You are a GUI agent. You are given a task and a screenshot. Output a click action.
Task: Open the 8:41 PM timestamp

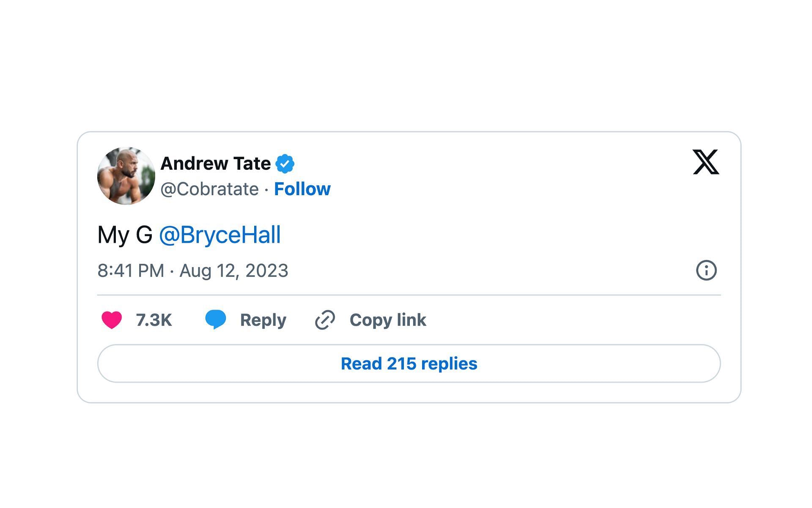click(x=131, y=271)
